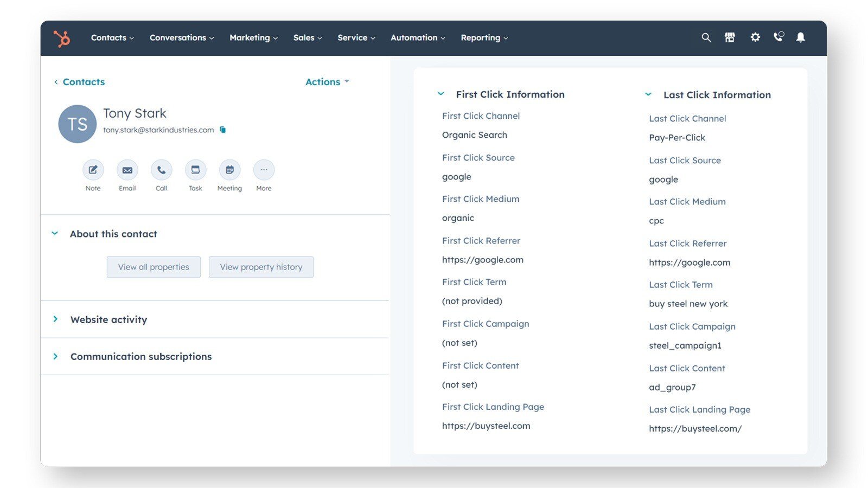Click the HubSpot sprocket logo
Screen dimensions: 868x488
pos(62,38)
